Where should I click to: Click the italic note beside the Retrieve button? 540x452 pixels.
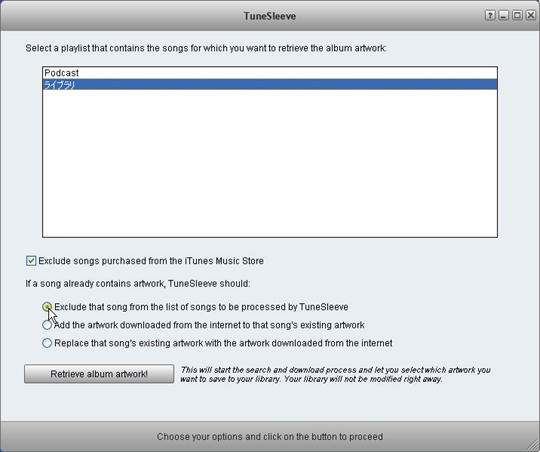click(335, 374)
